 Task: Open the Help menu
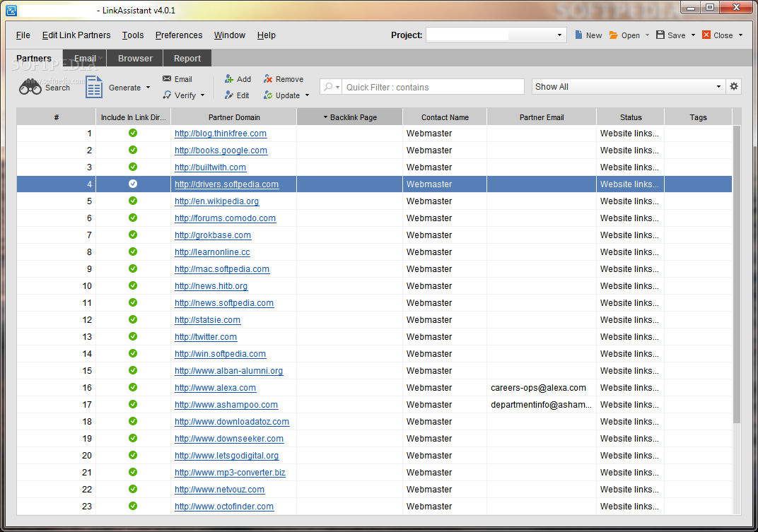click(267, 35)
